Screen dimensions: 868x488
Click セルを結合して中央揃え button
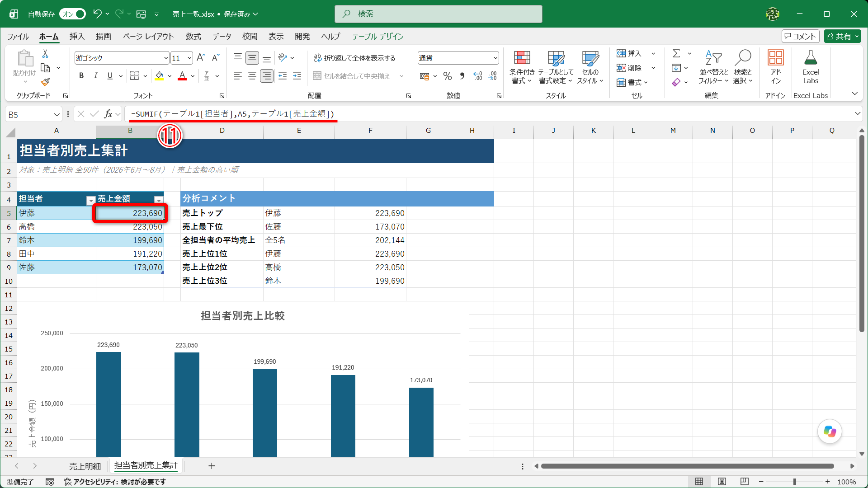coord(351,76)
